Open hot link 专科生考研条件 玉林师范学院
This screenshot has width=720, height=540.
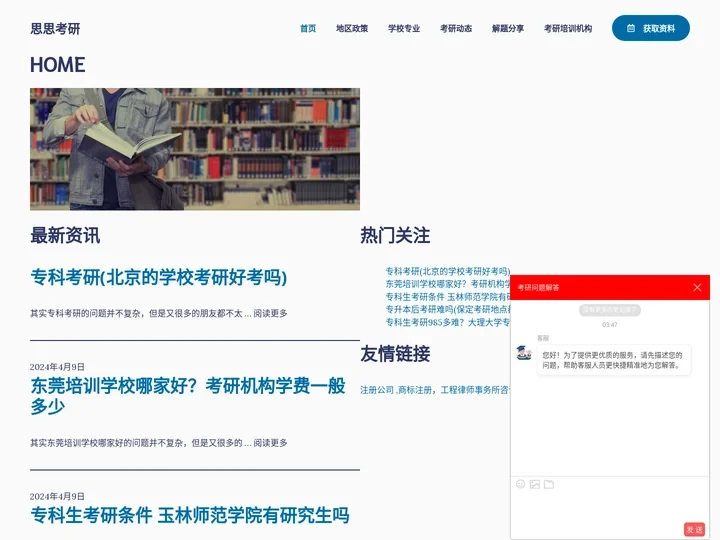point(448,297)
